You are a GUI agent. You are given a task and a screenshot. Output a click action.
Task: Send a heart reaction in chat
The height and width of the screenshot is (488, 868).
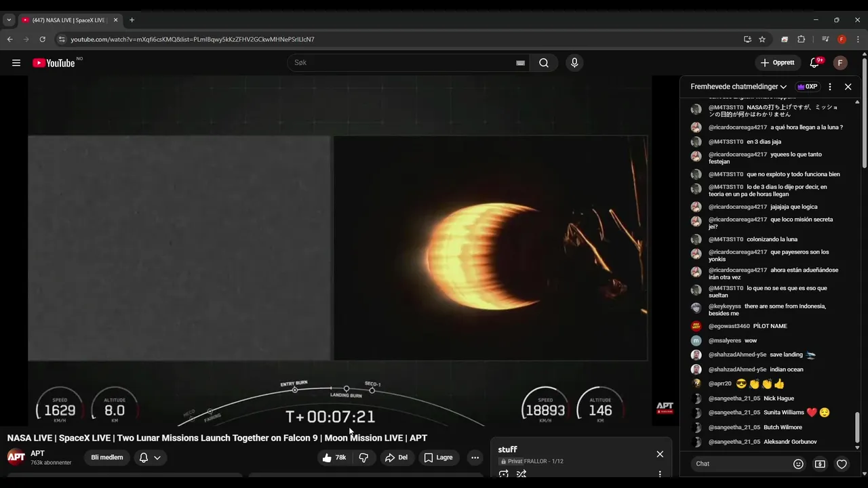pos(842,464)
